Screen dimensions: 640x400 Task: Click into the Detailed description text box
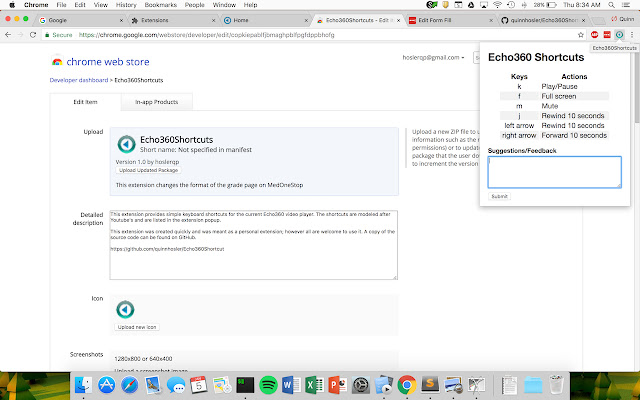click(253, 245)
